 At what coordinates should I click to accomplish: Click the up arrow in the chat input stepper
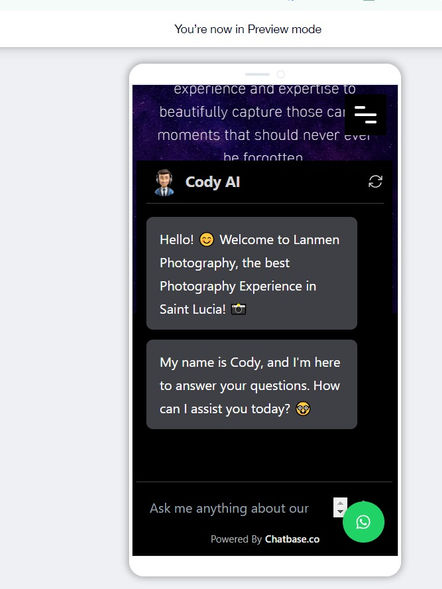[340, 503]
